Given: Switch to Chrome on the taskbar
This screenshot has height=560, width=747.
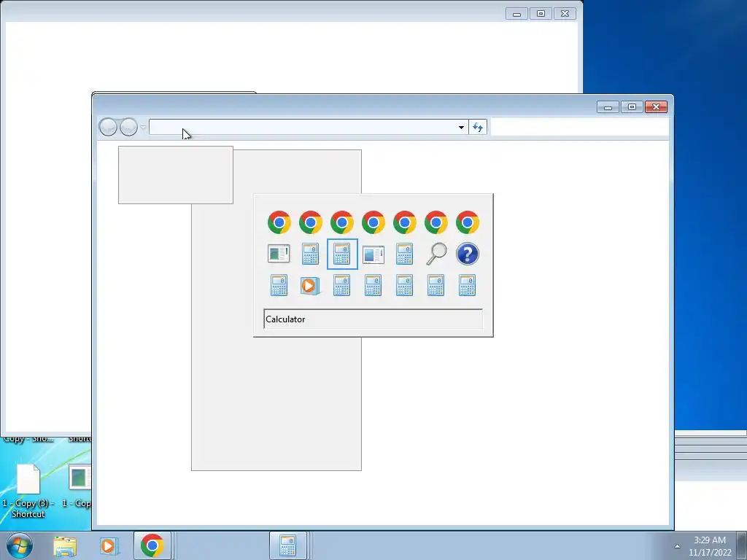Looking at the screenshot, I should 152,545.
